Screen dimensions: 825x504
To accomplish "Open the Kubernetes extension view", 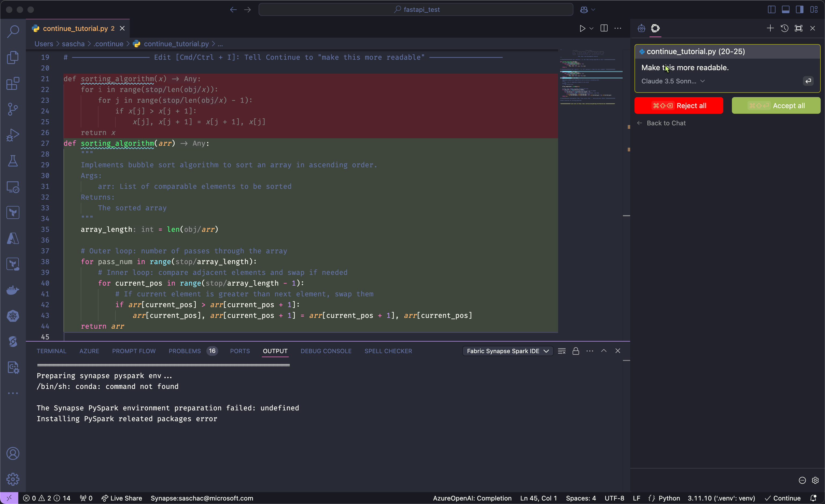I will (13, 315).
